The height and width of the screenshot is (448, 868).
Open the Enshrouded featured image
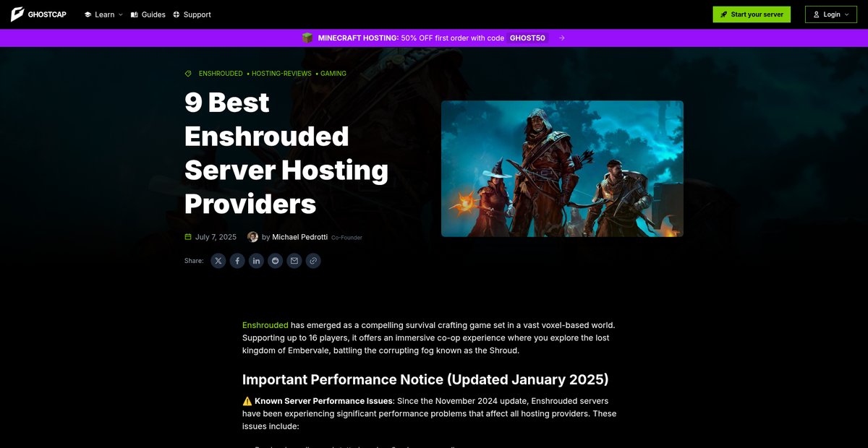[x=562, y=168]
